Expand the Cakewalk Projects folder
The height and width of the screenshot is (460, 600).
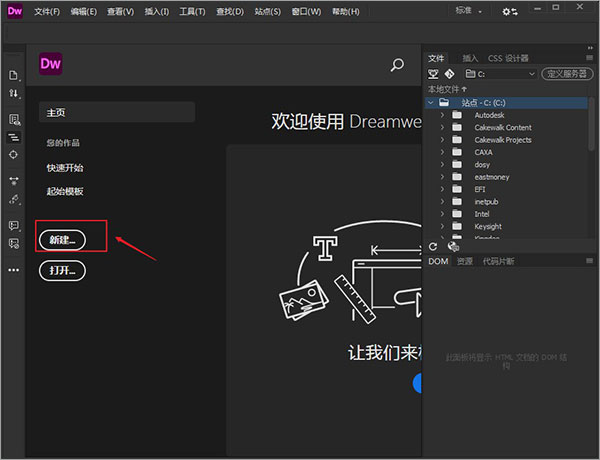tap(442, 140)
